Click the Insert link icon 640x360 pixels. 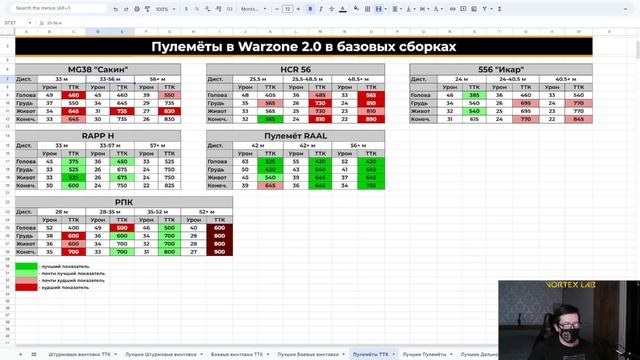point(452,9)
